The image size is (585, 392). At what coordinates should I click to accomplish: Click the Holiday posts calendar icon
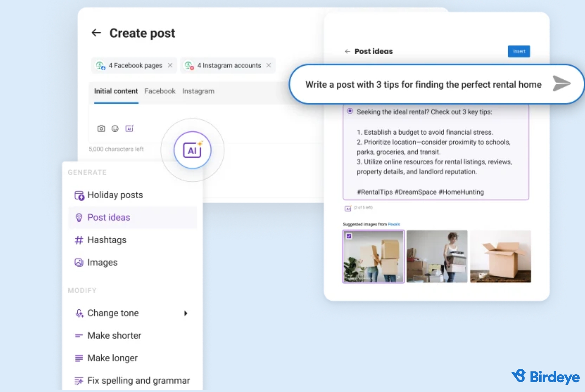[78, 195]
